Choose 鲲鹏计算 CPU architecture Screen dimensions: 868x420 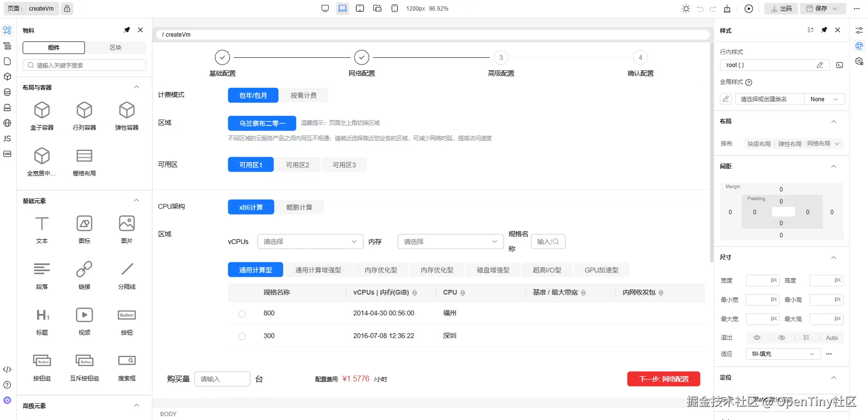tap(299, 207)
